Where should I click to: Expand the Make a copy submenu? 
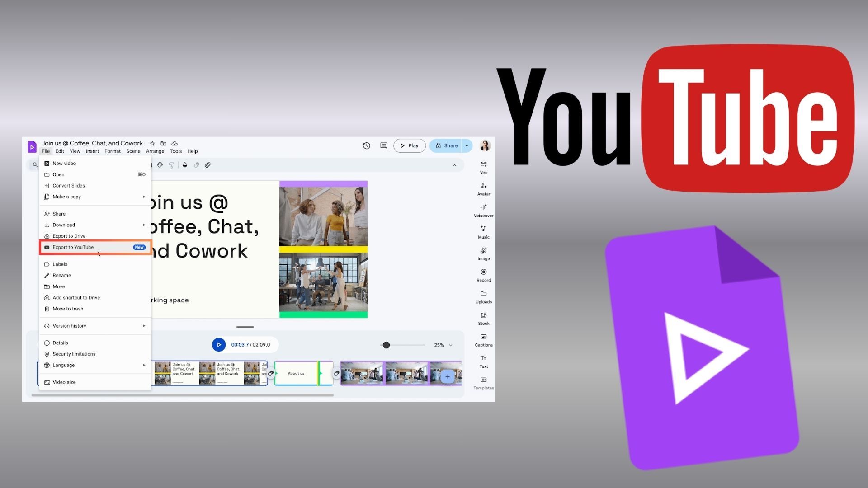[95, 197]
